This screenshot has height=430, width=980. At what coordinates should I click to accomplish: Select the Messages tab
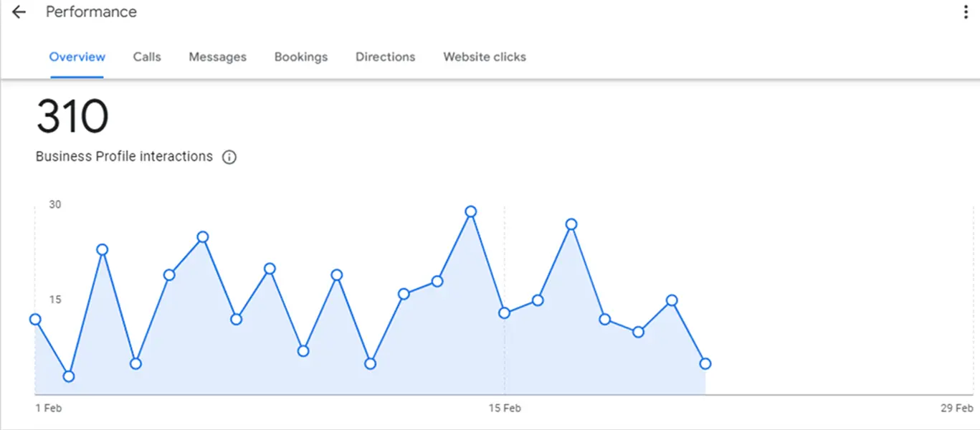[217, 57]
